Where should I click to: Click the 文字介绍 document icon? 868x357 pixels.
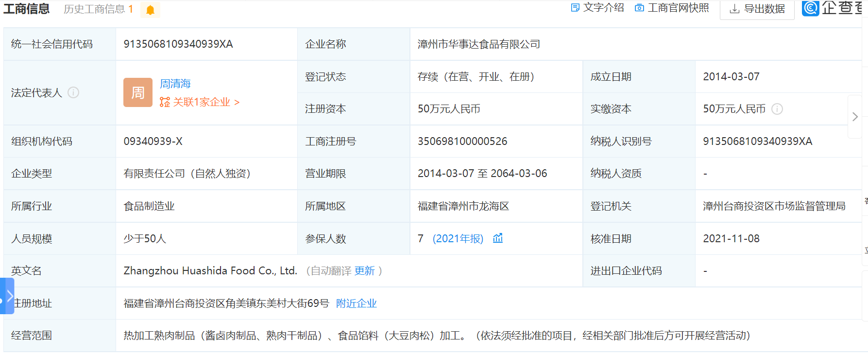(575, 8)
